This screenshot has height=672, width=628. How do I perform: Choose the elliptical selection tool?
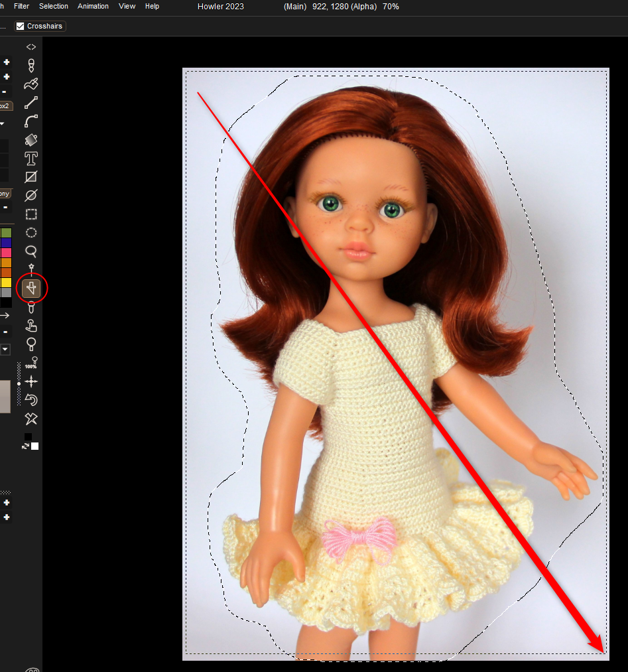pos(31,233)
